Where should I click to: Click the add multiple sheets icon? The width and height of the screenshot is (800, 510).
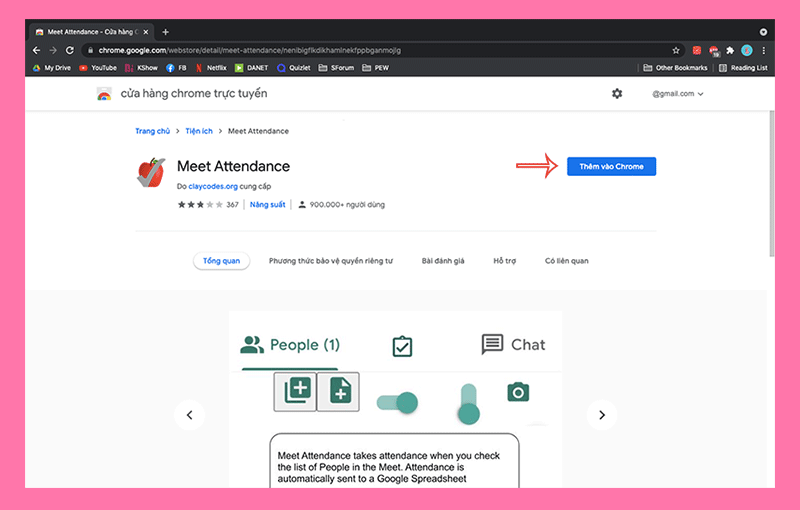(295, 392)
